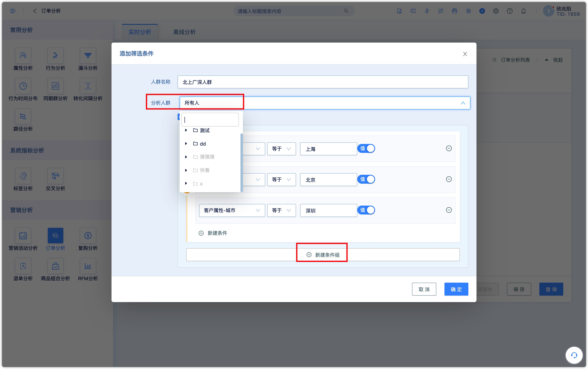The width and height of the screenshot is (588, 369).
Task: Collapse the panel with 收起
Action: pos(554,60)
